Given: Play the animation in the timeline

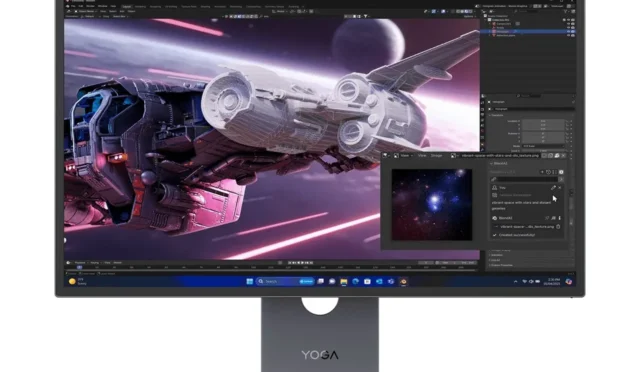Looking at the screenshot, I should [x=303, y=263].
